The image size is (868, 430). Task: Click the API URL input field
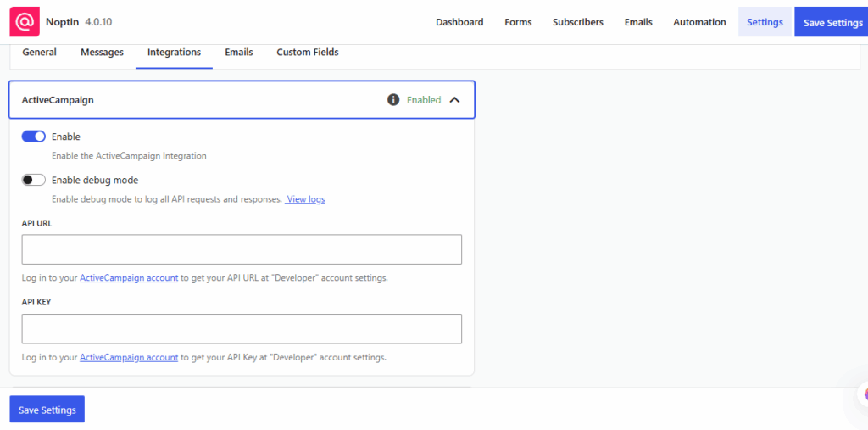point(242,249)
